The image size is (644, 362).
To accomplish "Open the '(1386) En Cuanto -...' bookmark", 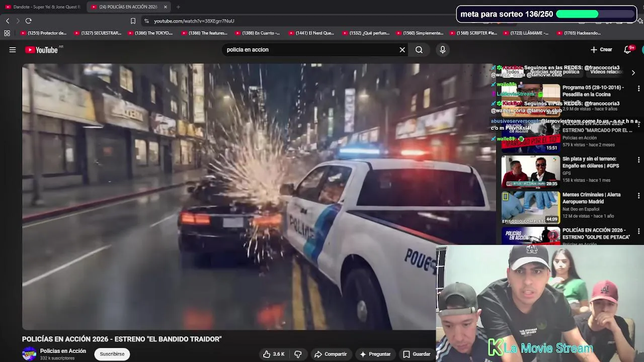I will point(257,33).
